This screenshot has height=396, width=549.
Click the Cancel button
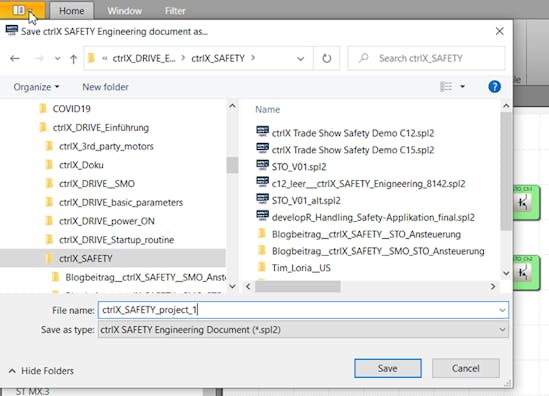click(x=466, y=368)
